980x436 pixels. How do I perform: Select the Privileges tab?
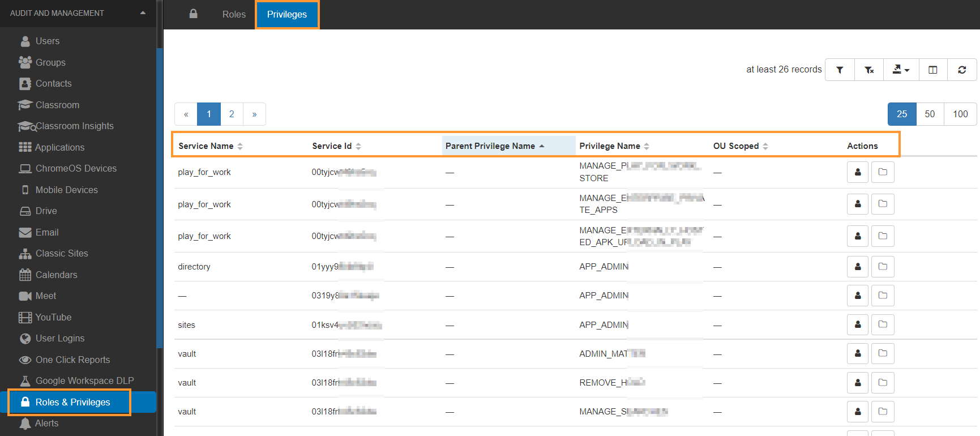tap(287, 14)
